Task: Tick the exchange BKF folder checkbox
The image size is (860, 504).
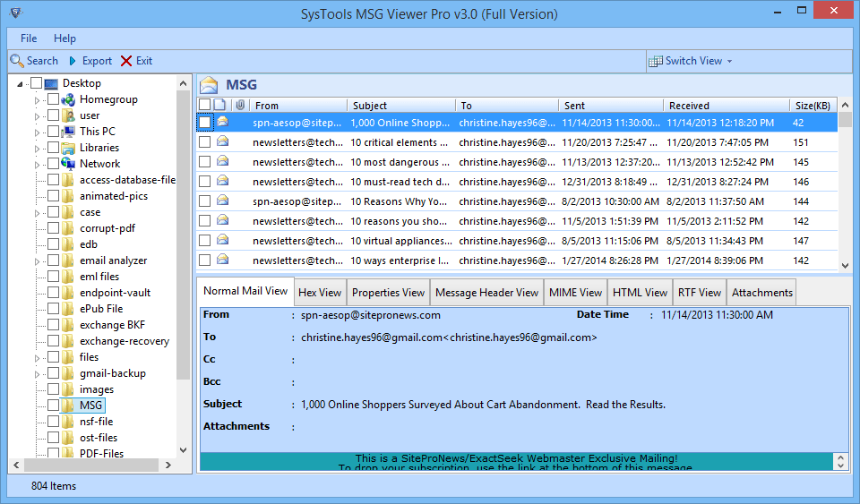Action: [x=53, y=325]
